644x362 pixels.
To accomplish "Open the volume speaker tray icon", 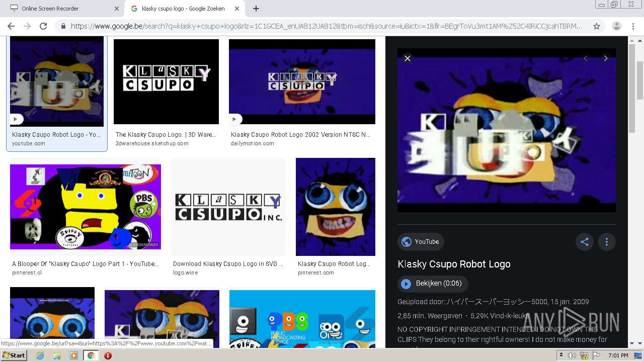I will [572, 355].
